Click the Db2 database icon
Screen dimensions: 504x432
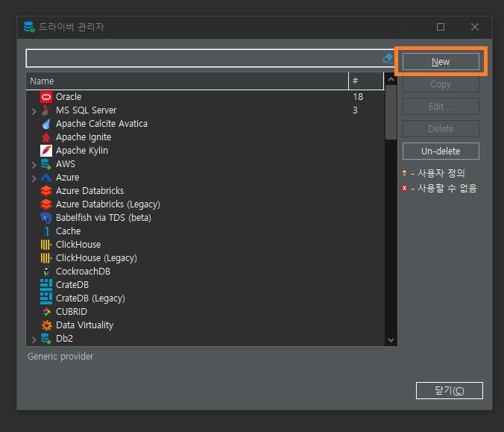[x=46, y=339]
